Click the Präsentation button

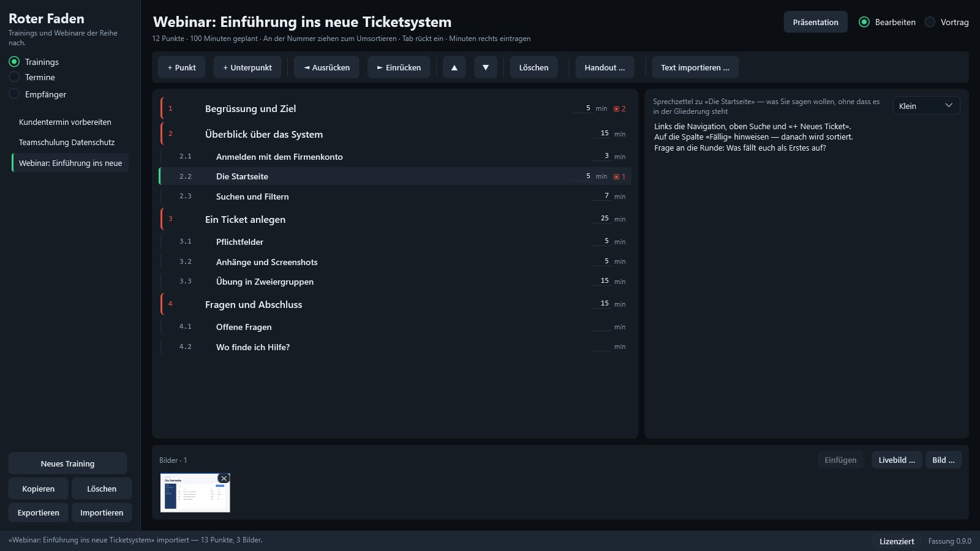tap(815, 22)
